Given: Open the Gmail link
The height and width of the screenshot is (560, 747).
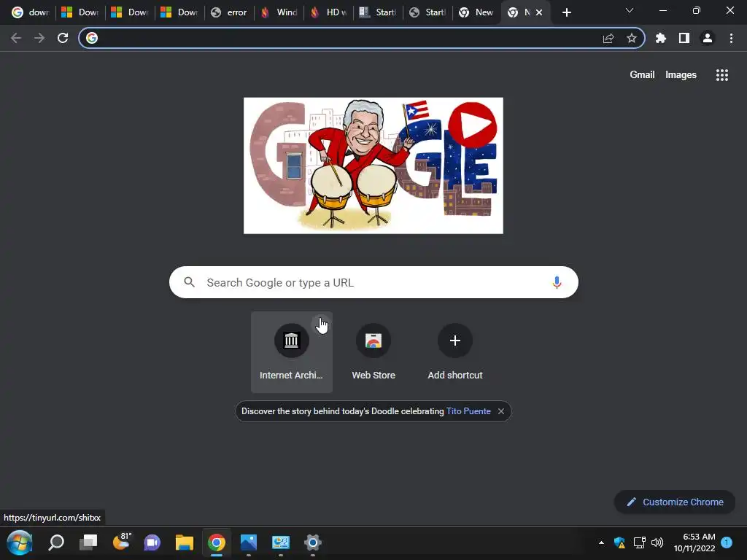Looking at the screenshot, I should 642,75.
